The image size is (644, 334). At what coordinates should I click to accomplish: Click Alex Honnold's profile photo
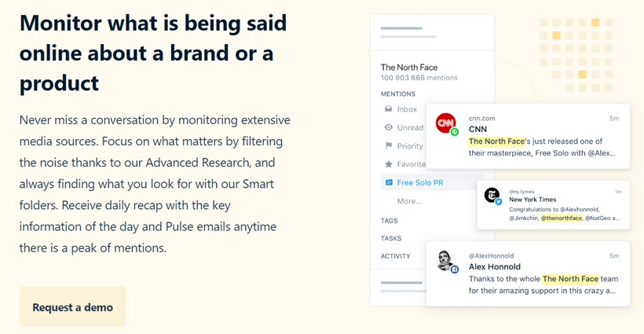click(445, 260)
